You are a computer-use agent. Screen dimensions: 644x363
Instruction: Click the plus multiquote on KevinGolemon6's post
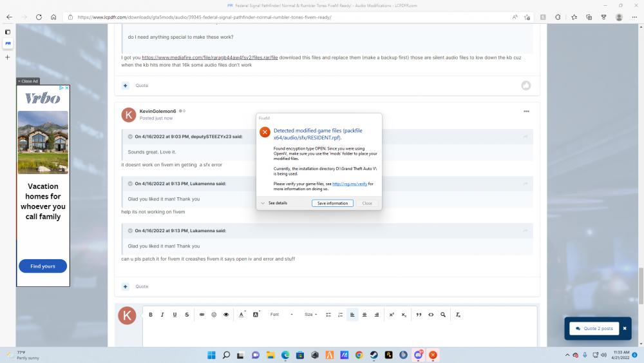126,286
